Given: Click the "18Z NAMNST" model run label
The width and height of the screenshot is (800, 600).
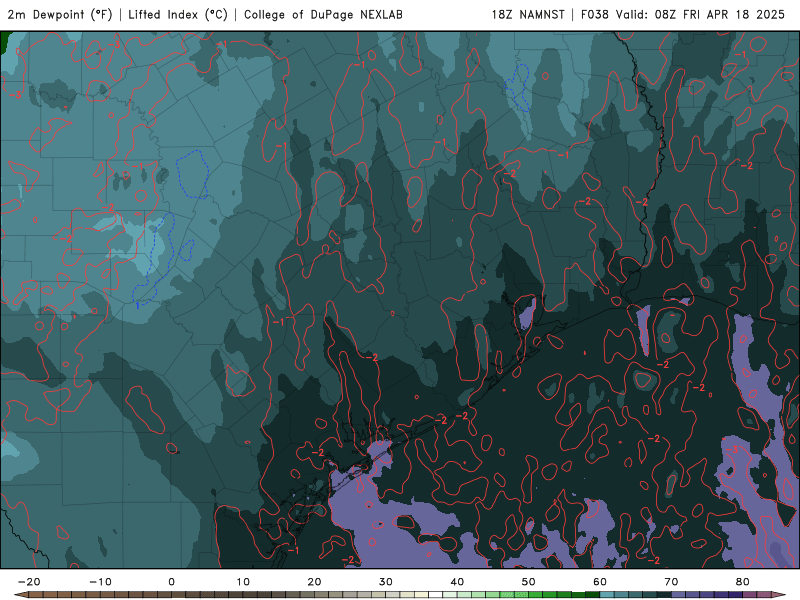Looking at the screenshot, I should [528, 15].
